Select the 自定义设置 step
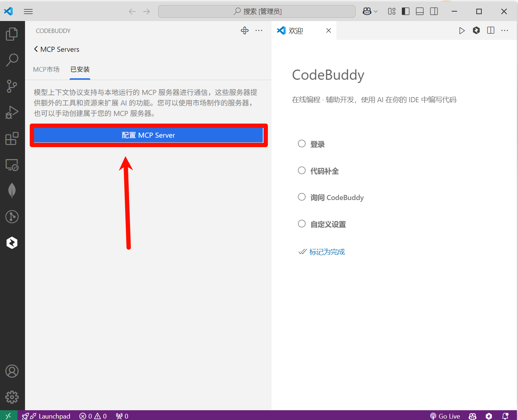Screen dimensions: 518x420 click(x=322, y=224)
